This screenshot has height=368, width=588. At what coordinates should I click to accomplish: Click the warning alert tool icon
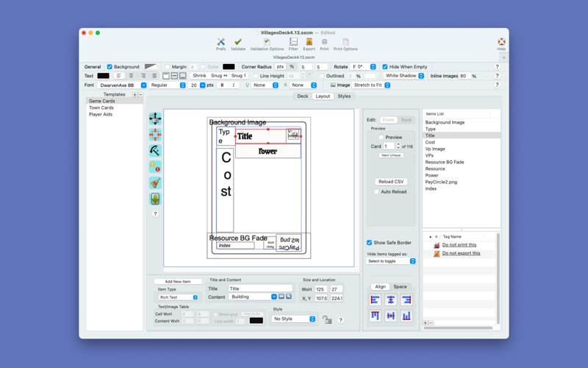pos(155,166)
